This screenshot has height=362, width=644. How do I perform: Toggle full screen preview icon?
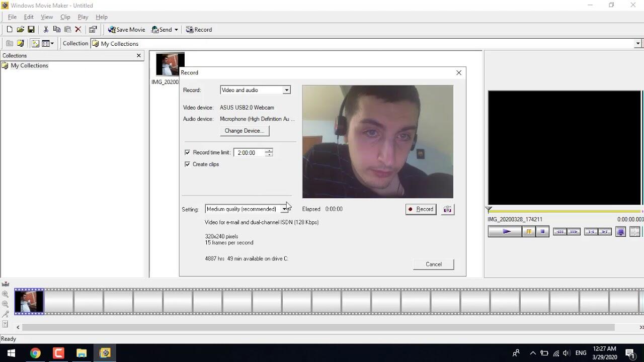621,232
